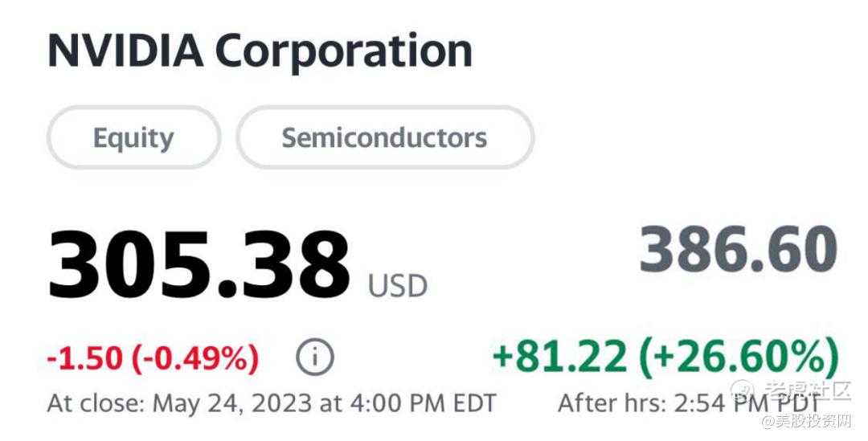The image size is (868, 441).
Task: Click the green (+26.60%) percent change
Action: 739,357
